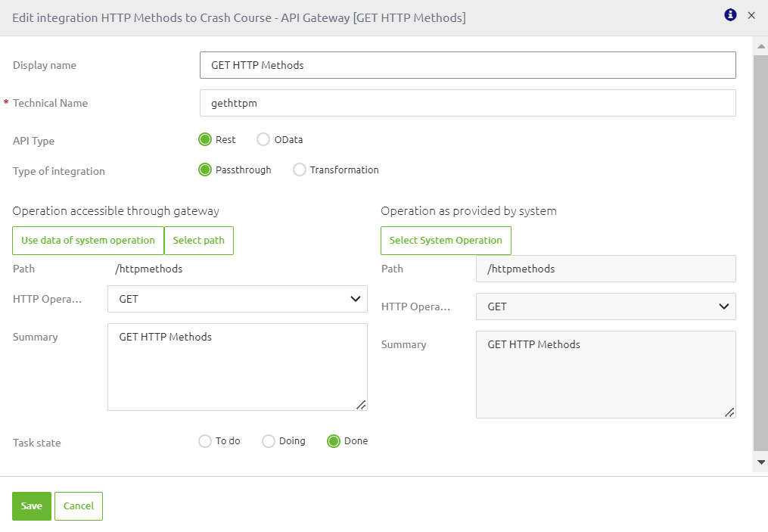
Task: Click the gateway Summary text area
Action: pos(238,366)
